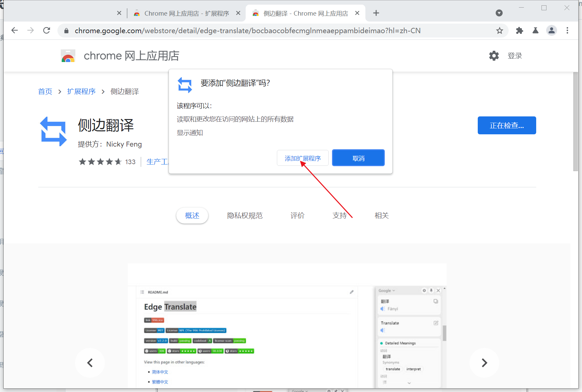The image size is (582, 392).
Task: Show previous screenshot with left arrow
Action: tap(90, 363)
